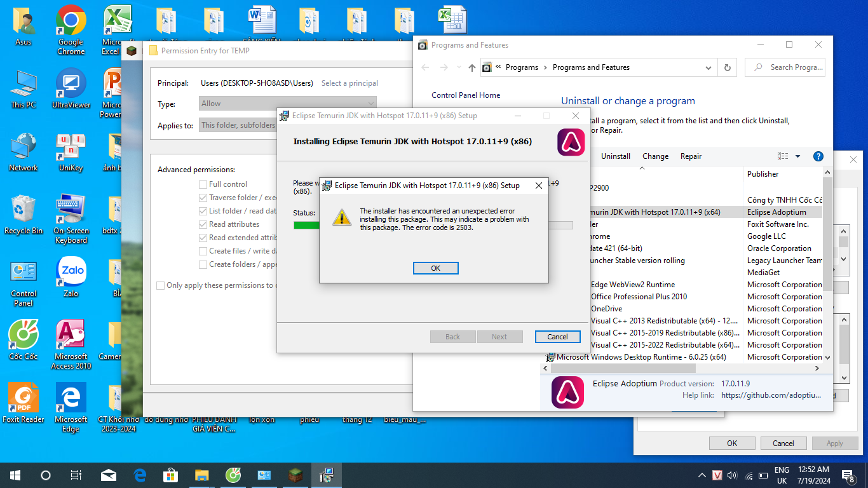This screenshot has height=488, width=868.
Task: Open Foxit Reader desktop shortcut
Action: [24, 400]
